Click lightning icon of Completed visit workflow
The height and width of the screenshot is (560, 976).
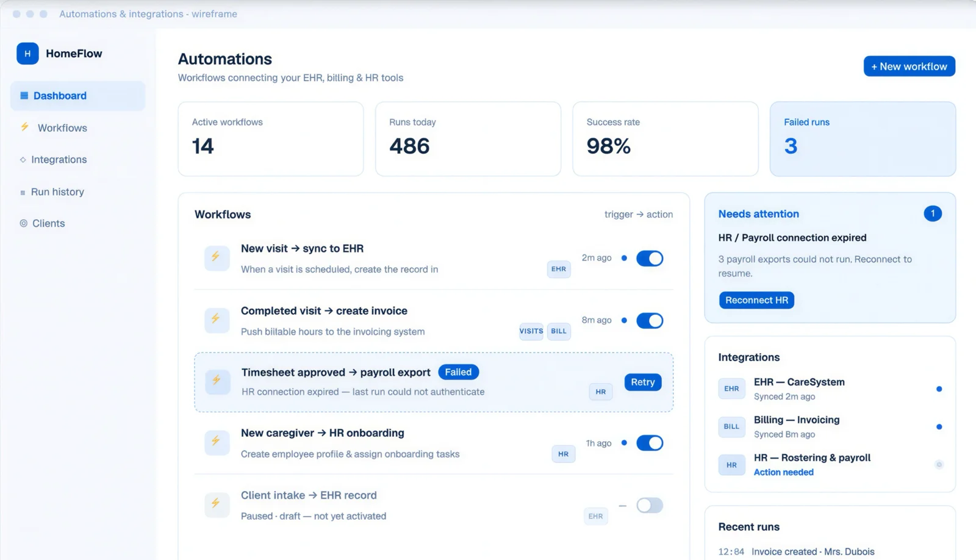(x=217, y=320)
